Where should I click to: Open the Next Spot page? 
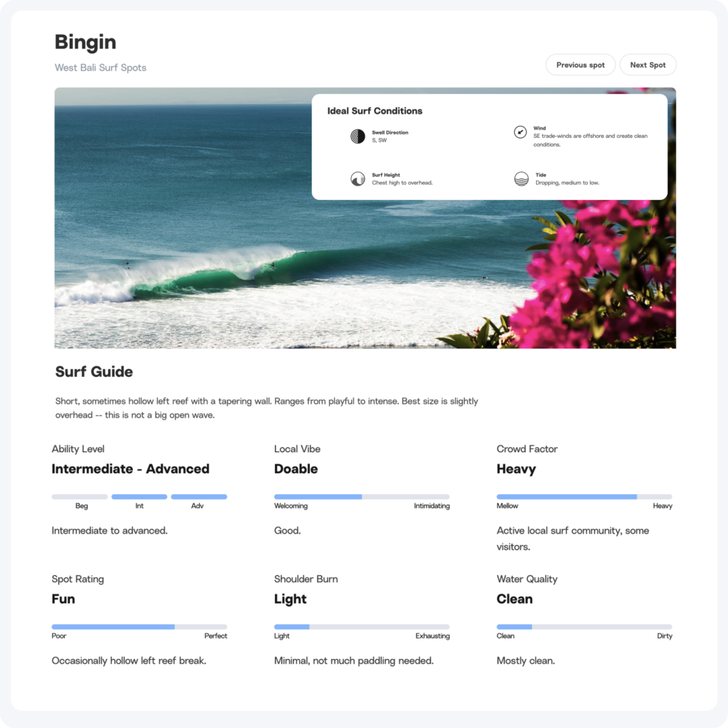tap(648, 65)
